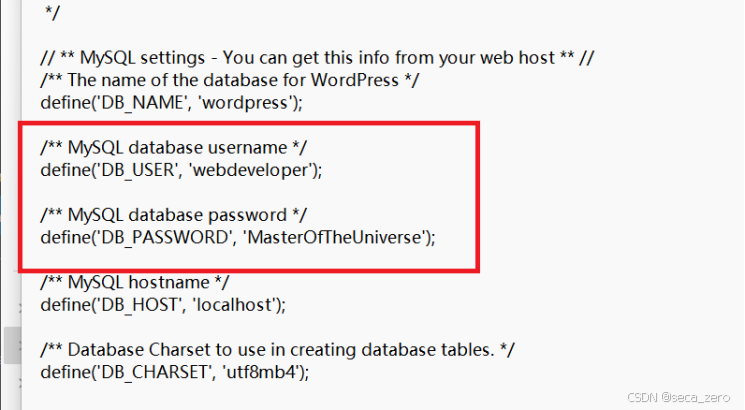Image resolution: width=745 pixels, height=410 pixels.
Task: Click the 'MySQL database username' comment
Action: click(x=173, y=148)
